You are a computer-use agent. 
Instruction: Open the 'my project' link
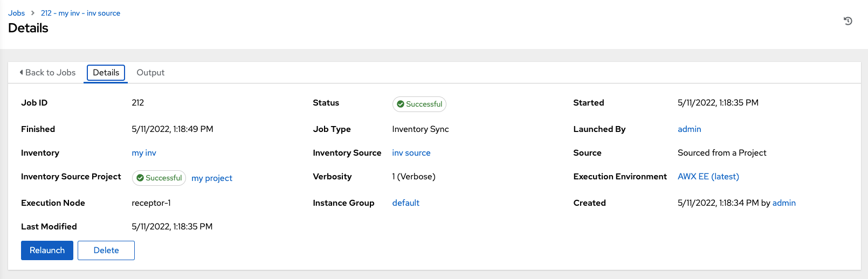pos(212,178)
